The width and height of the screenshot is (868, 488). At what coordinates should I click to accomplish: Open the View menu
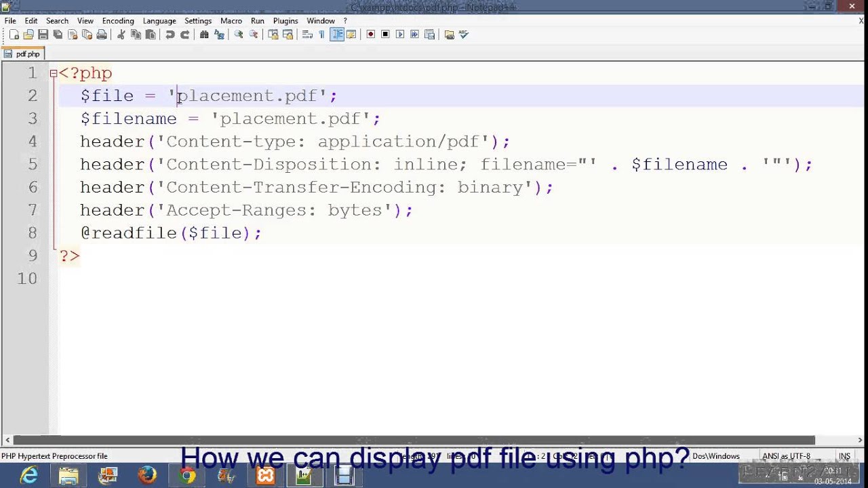click(85, 21)
